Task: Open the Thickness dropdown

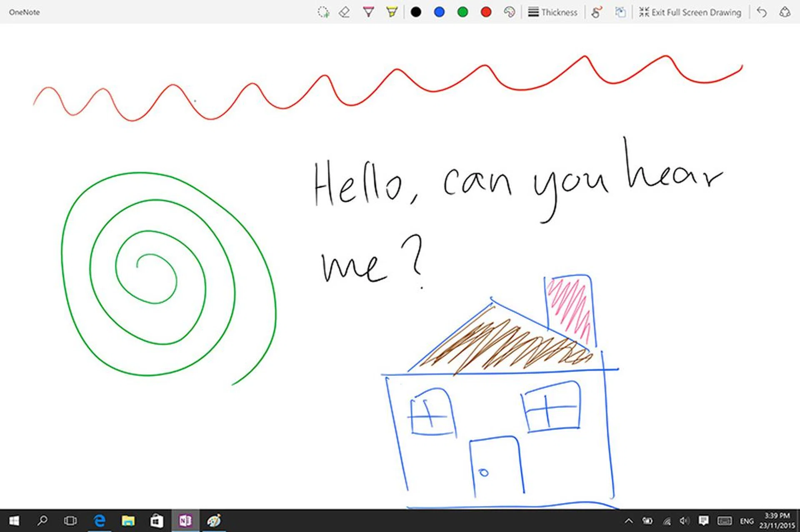Action: tap(553, 12)
